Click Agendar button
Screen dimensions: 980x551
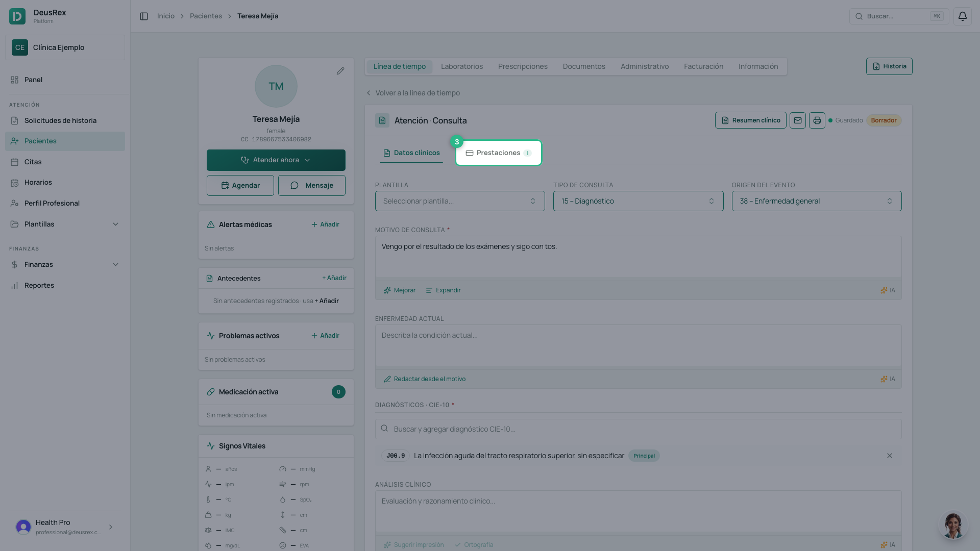click(240, 186)
